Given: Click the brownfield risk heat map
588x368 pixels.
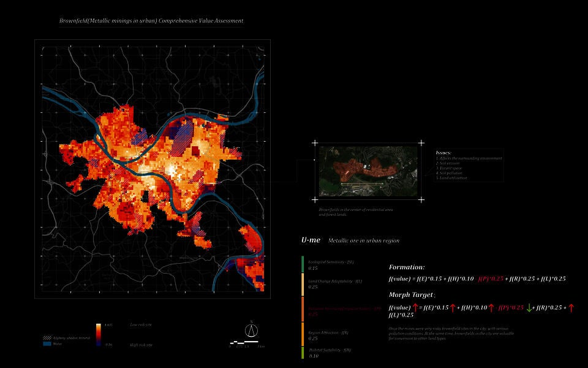Looking at the screenshot, I should point(153,169).
